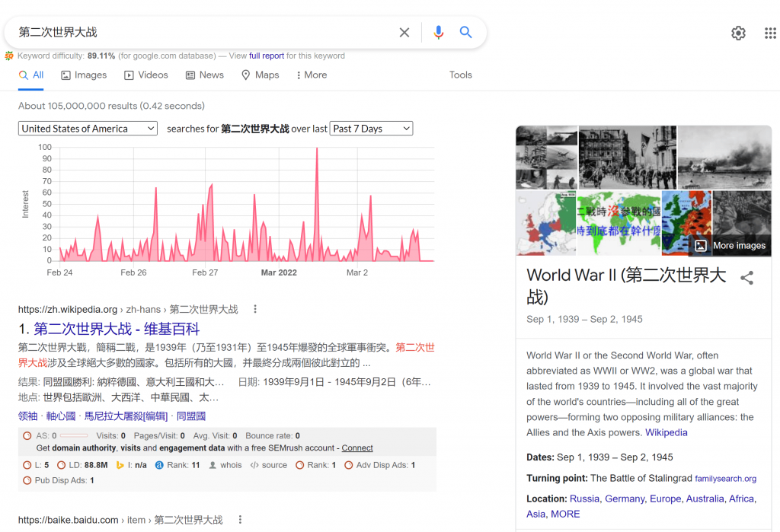Open the smoke explosion battlefield thumbnail
Viewport: 780px width, 532px height.
725,158
